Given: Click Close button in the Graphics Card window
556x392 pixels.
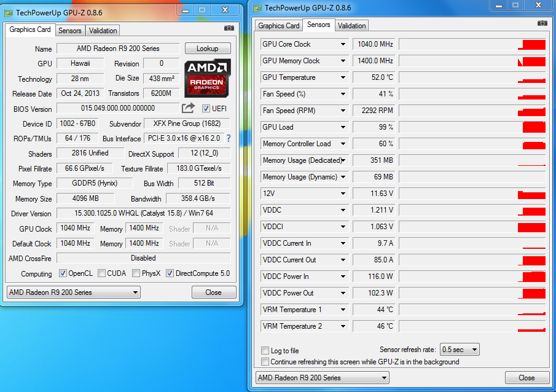Looking at the screenshot, I should [x=213, y=292].
